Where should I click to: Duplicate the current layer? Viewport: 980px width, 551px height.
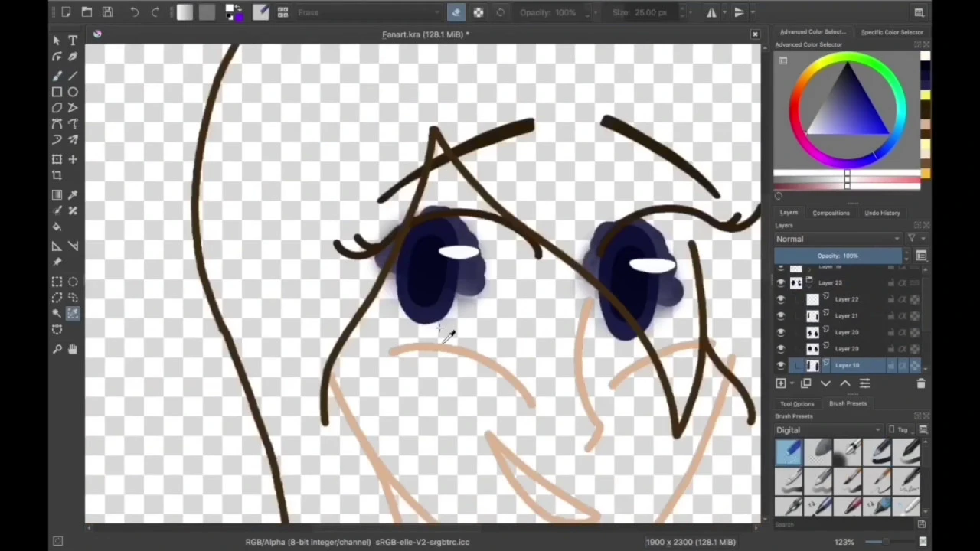(x=805, y=383)
